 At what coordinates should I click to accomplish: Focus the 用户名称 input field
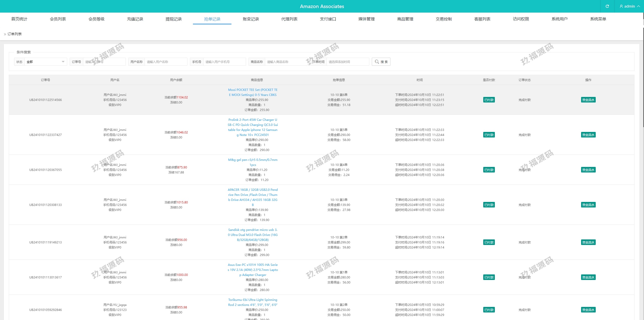point(166,62)
